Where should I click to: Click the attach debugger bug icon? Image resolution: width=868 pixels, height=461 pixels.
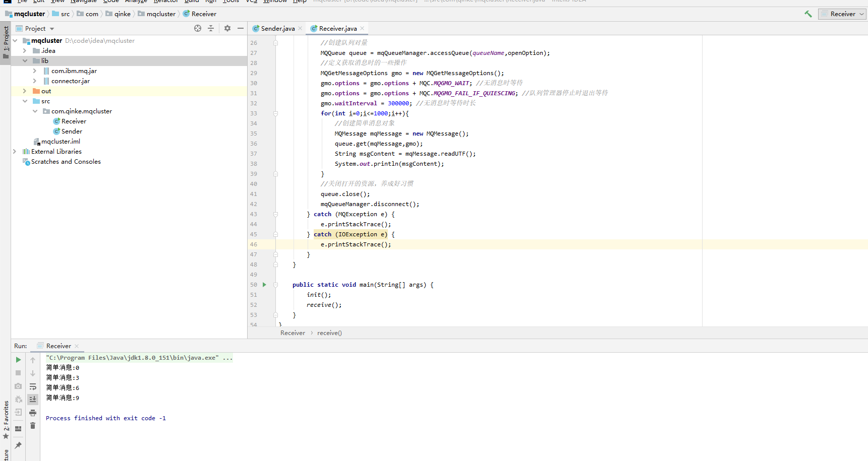point(18,399)
